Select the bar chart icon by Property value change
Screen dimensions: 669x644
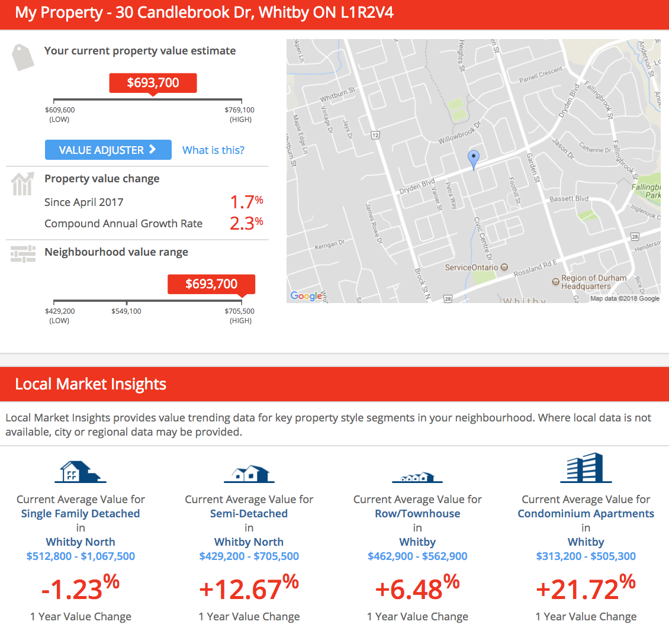click(x=22, y=184)
